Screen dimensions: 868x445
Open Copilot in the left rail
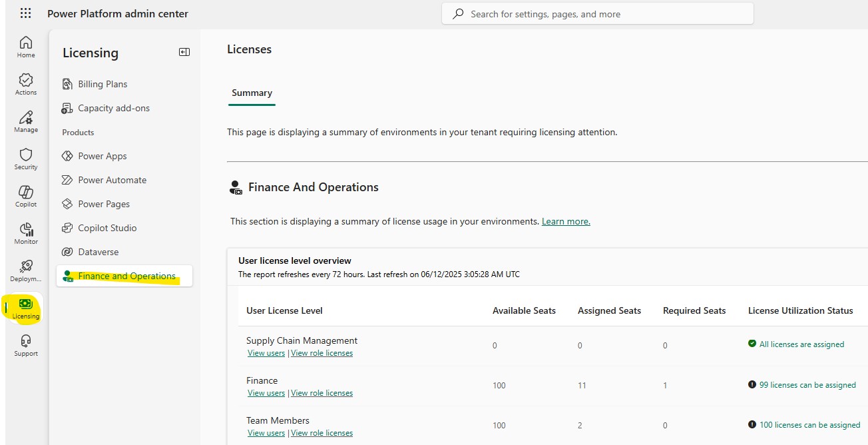tap(26, 196)
